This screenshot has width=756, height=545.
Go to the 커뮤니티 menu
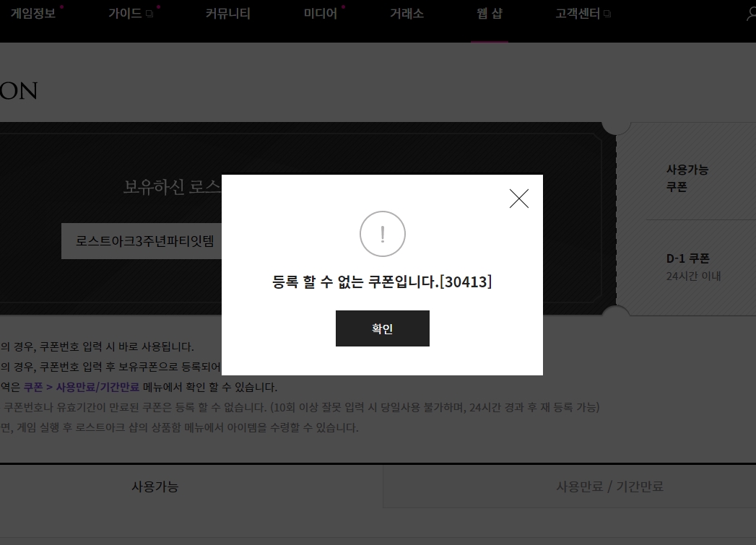tap(227, 14)
